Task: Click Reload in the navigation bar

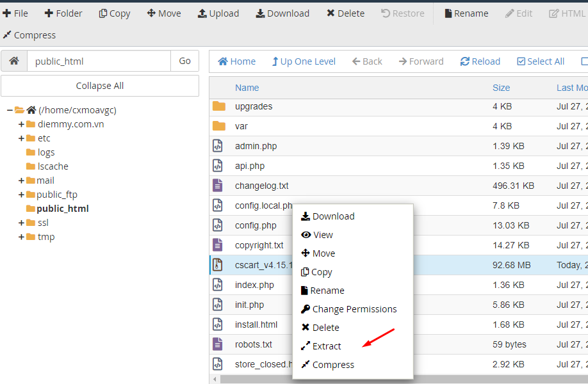Action: [x=480, y=61]
